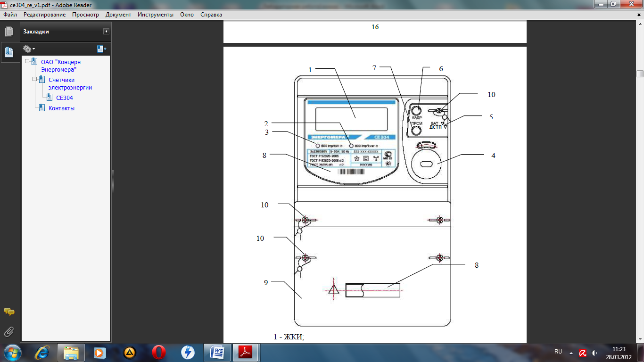Open the Attachments paperclip panel
Screen dimensions: 644x362
(8, 332)
